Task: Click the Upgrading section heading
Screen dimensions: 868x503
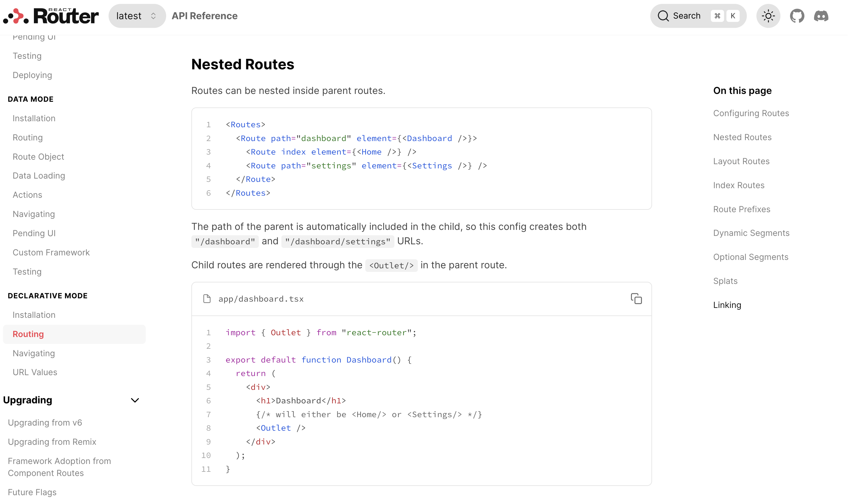Action: tap(28, 400)
